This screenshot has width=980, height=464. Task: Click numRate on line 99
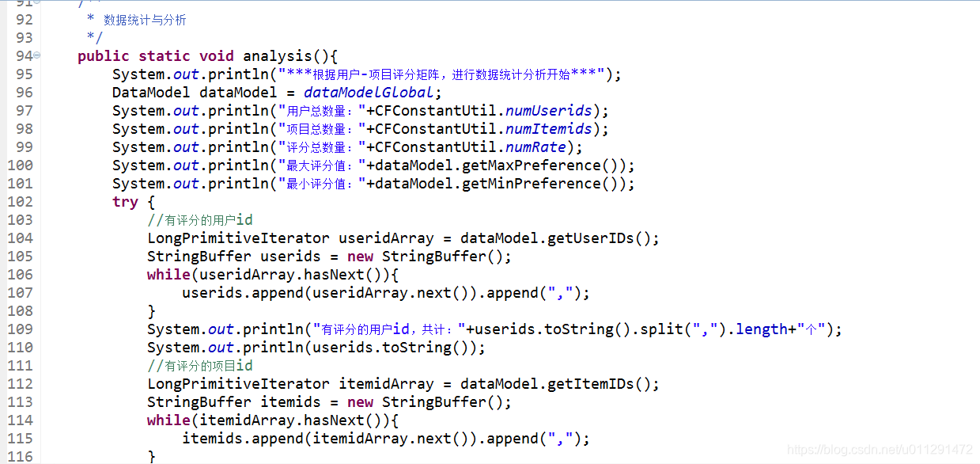tap(536, 147)
